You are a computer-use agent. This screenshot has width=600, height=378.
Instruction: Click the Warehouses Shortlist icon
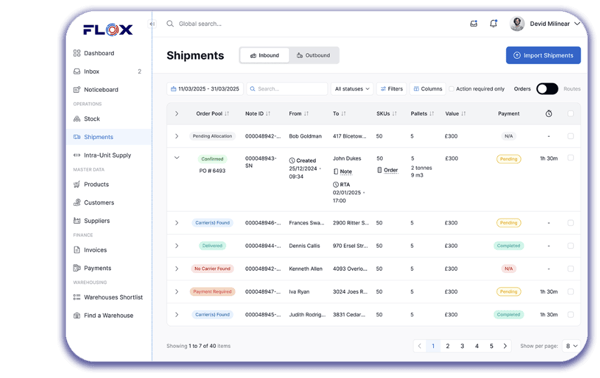coord(77,297)
